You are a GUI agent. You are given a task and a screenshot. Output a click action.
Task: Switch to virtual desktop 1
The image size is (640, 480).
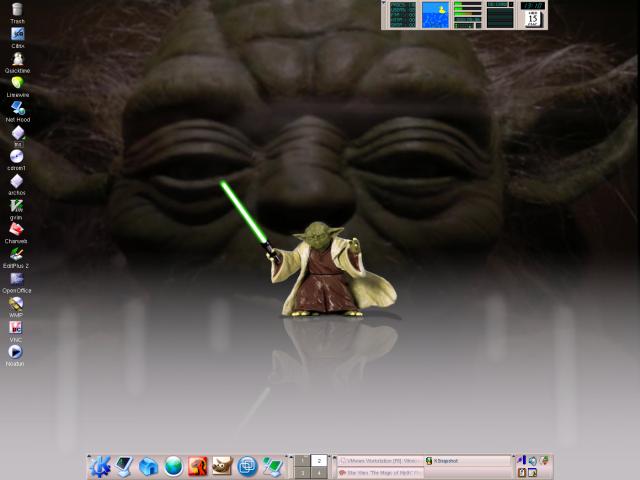(x=302, y=461)
